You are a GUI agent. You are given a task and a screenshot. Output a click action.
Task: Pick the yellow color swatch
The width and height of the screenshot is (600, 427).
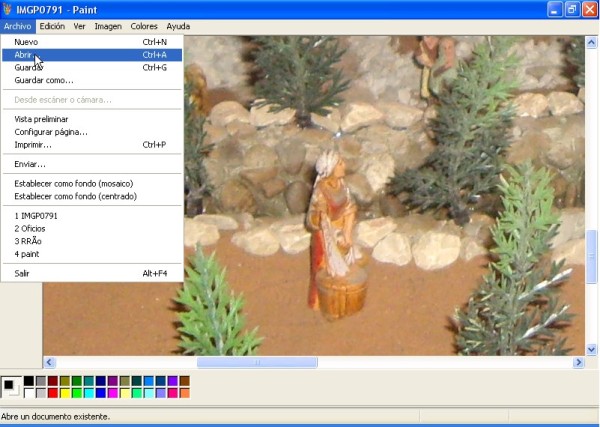coord(65,393)
